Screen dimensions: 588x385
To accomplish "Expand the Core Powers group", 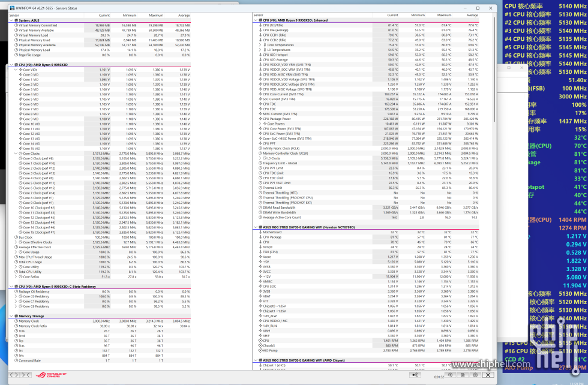I will 260,124.
